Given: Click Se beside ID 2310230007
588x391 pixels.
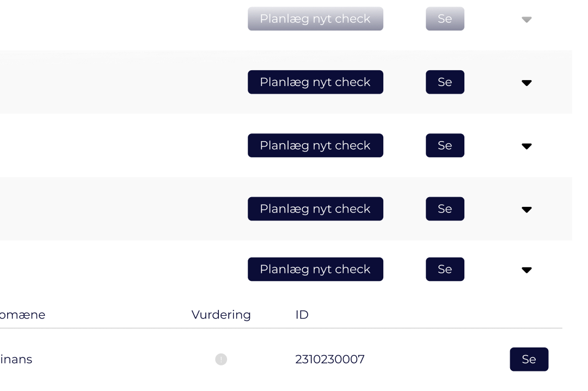Looking at the screenshot, I should pos(529,359).
